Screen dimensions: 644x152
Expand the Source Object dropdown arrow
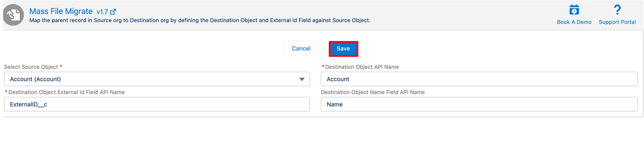[302, 79]
